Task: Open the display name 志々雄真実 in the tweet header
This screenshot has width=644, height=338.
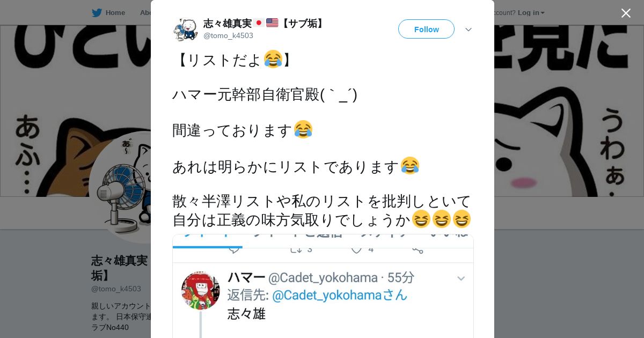Action: (228, 23)
